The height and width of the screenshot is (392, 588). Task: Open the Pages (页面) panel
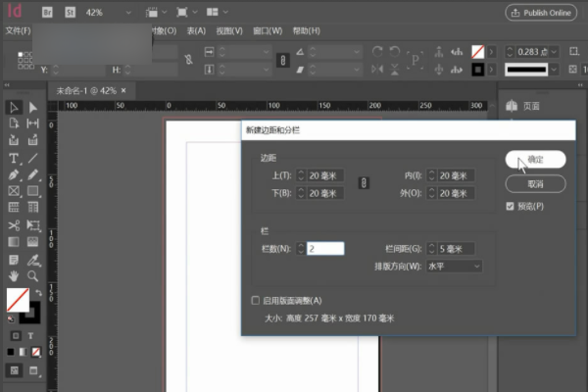click(x=529, y=106)
